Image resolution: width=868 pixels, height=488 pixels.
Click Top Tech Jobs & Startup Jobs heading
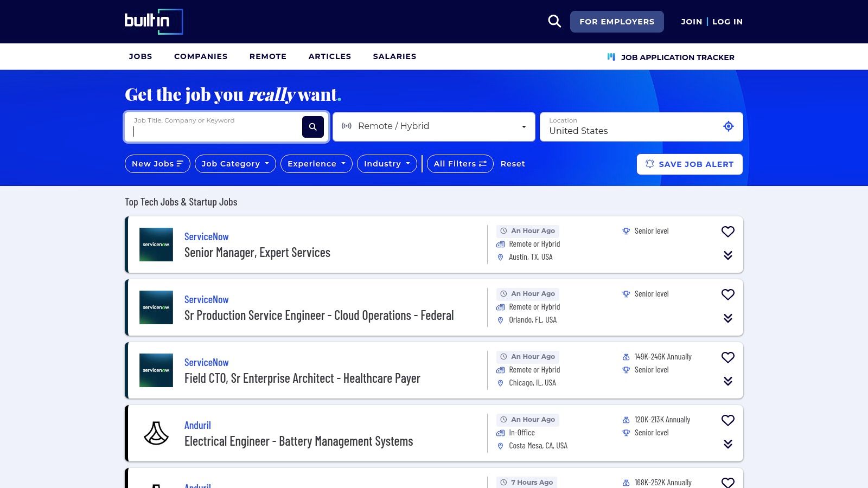[x=181, y=202]
